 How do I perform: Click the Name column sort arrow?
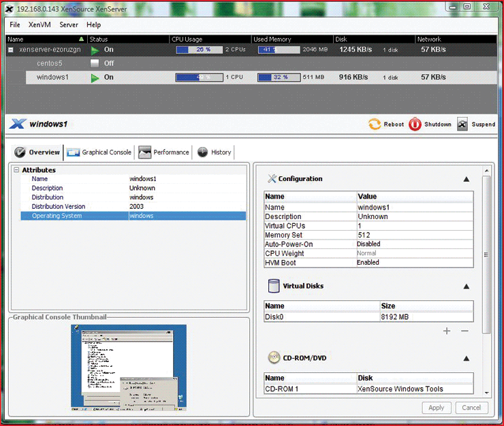tap(81, 39)
